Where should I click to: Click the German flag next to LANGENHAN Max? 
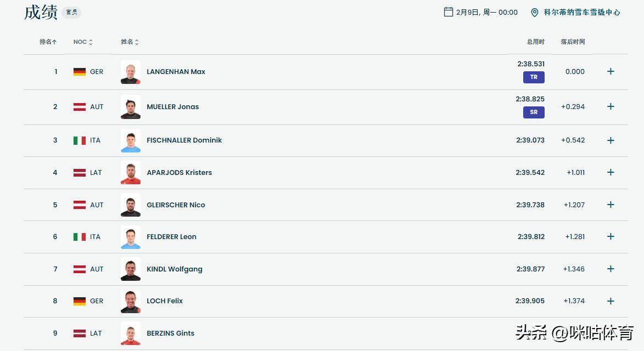80,72
